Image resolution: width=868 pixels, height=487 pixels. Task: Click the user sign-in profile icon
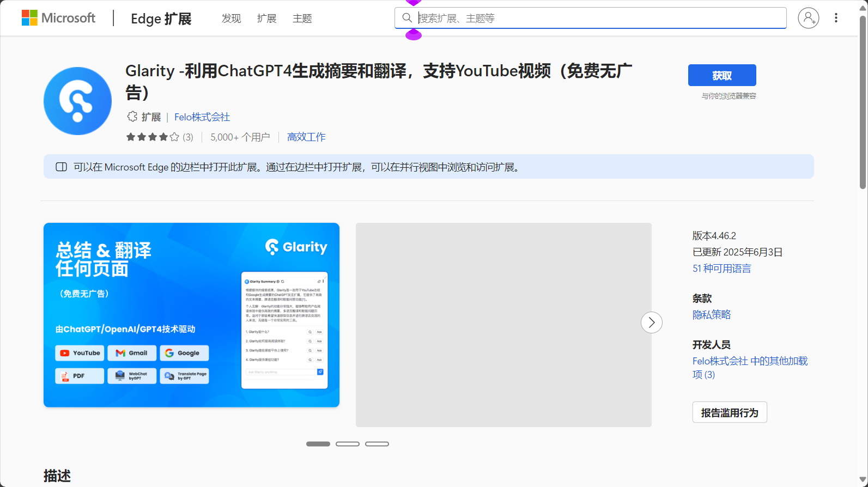pos(809,18)
